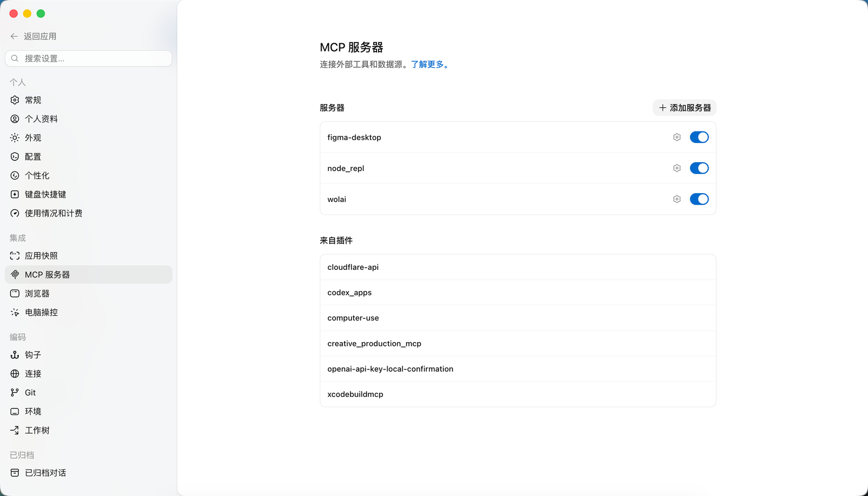Screen dimensions: 868x496
Task: Turn off the node_repl server switch
Action: [x=699, y=168]
